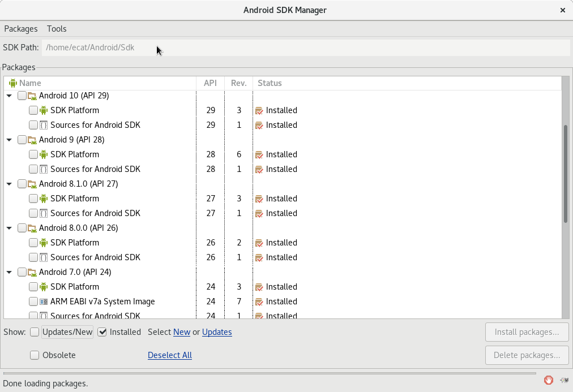Click the Android icon in Name column header

(x=13, y=83)
